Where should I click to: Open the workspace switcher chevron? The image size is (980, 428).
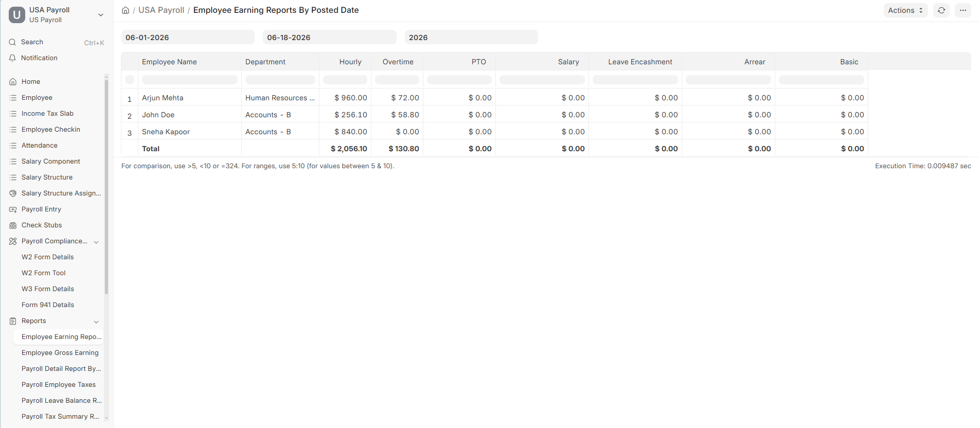pos(101,15)
